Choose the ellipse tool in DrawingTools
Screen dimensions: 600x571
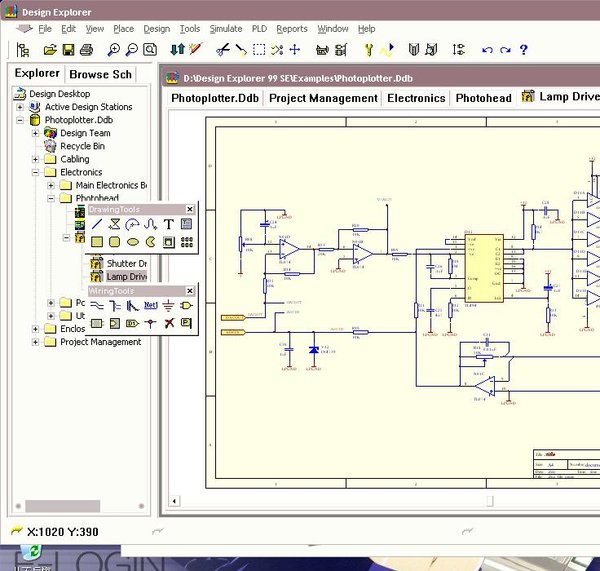pos(132,242)
